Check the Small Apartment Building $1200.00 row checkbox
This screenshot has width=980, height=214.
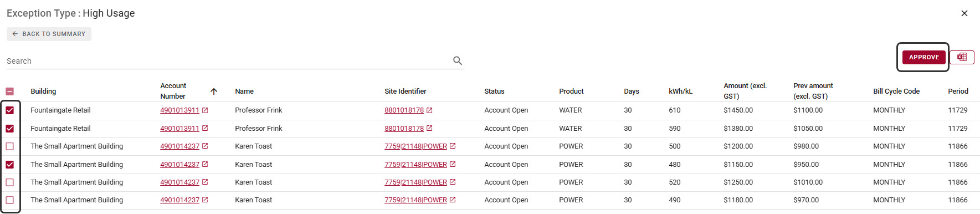click(10, 146)
